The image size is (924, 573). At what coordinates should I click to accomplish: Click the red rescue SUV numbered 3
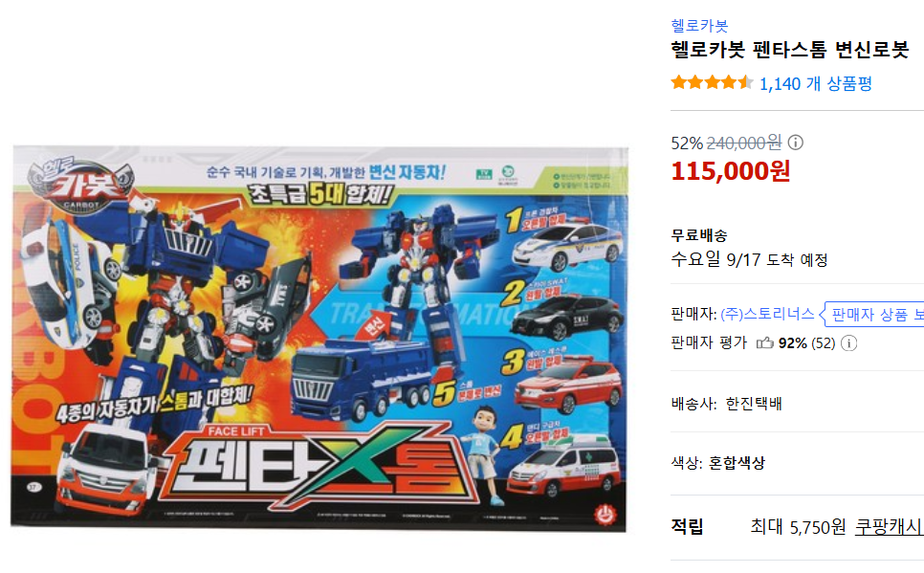[x=567, y=385]
